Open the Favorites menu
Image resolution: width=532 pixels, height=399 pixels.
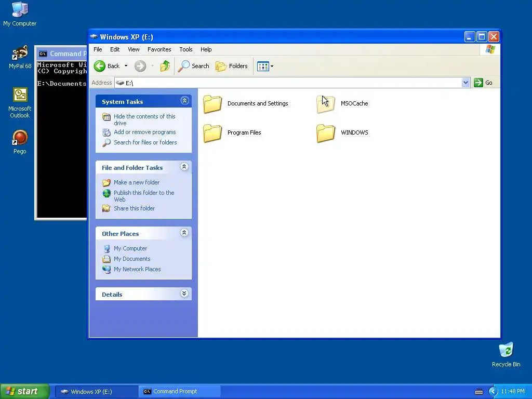[x=159, y=49]
